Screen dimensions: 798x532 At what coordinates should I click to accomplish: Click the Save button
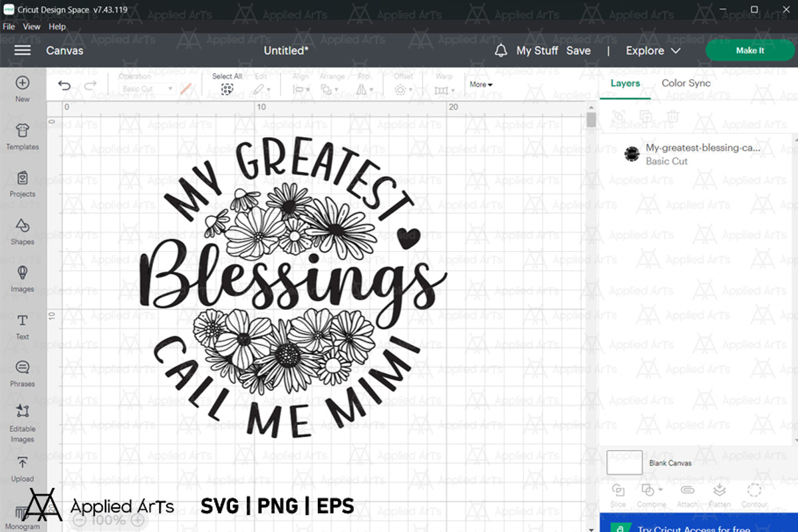point(578,51)
